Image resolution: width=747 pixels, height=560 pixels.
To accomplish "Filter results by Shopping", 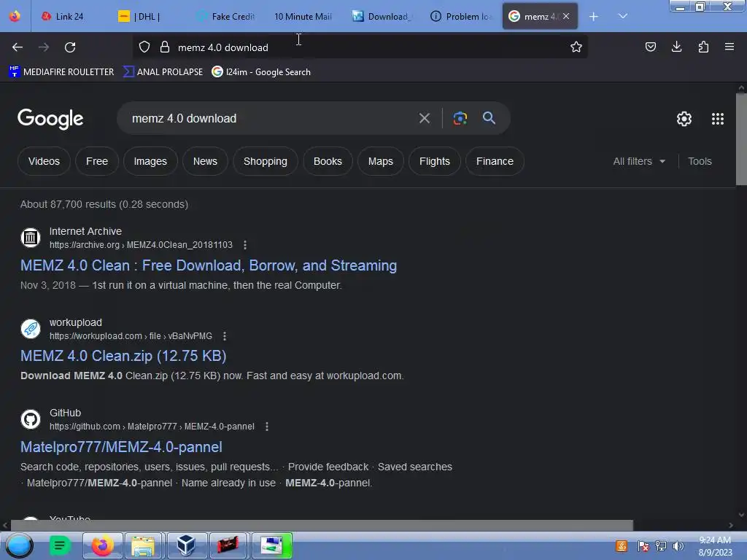I will point(266,161).
